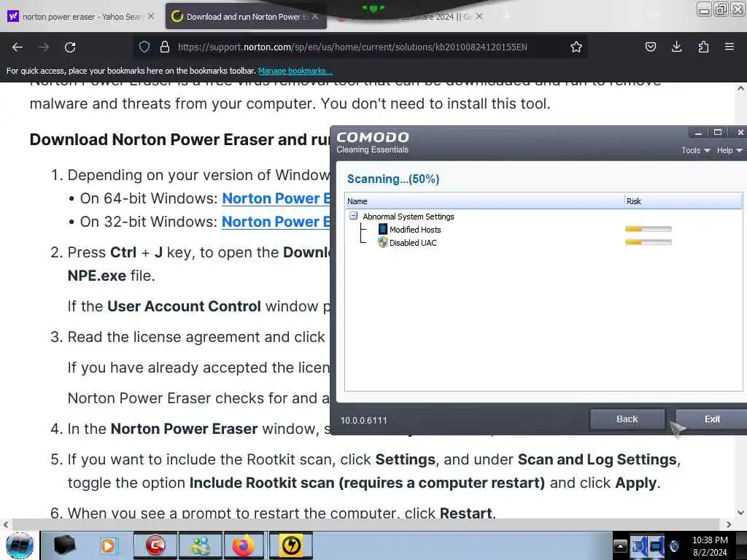Viewport: 747px width, 560px height.
Task: Open the Firefox downloads arrow icon
Action: [676, 47]
